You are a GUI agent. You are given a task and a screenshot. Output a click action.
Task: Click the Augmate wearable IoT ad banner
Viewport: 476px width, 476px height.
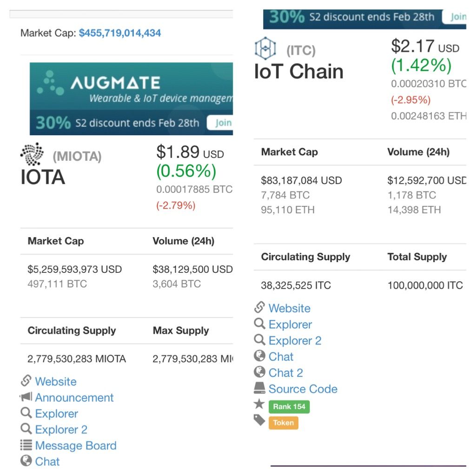click(x=130, y=93)
